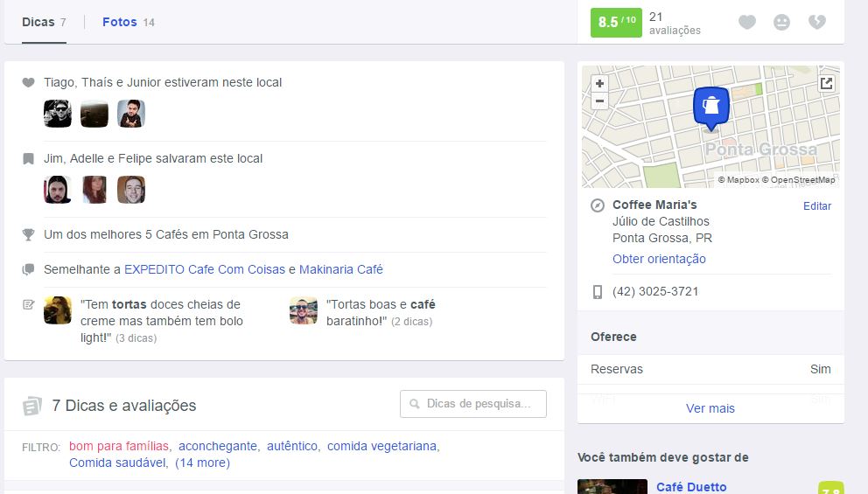Viewport: 868px width, 494px height.
Task: Click Editar next to Coffee Maria's
Action: (x=817, y=205)
